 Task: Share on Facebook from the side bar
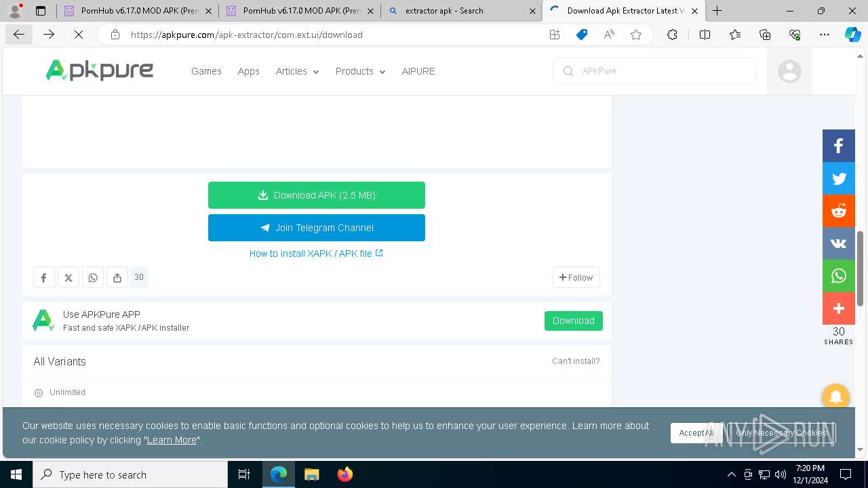coord(839,146)
